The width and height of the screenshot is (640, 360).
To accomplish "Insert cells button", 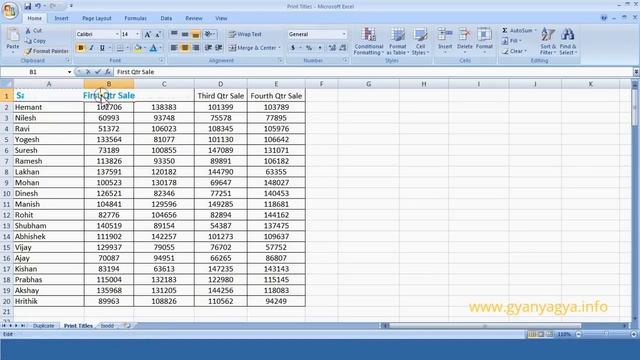I will [x=445, y=40].
